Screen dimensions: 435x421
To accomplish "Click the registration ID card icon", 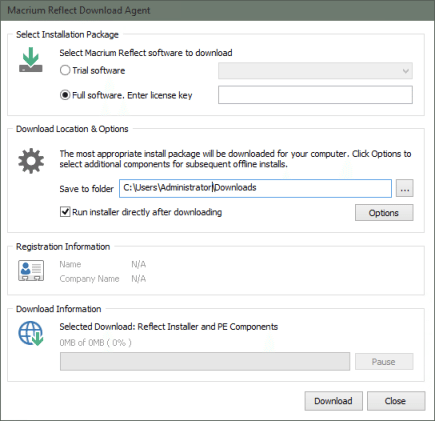I will pos(31,270).
